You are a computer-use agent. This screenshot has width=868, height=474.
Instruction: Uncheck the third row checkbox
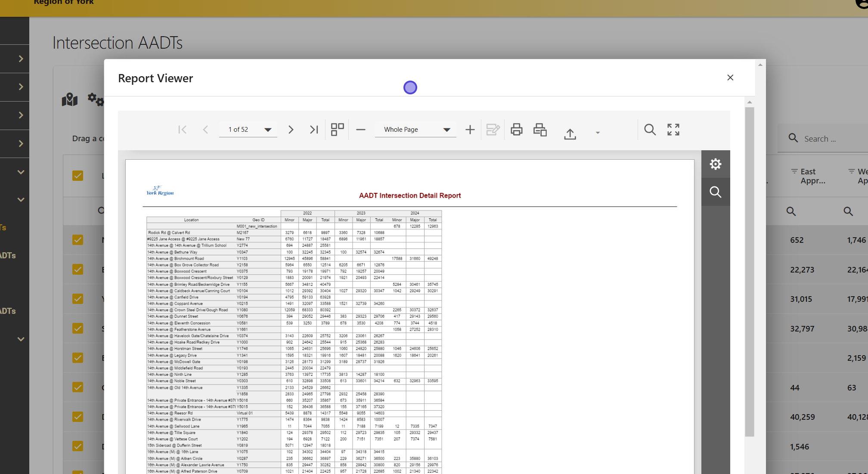[78, 299]
